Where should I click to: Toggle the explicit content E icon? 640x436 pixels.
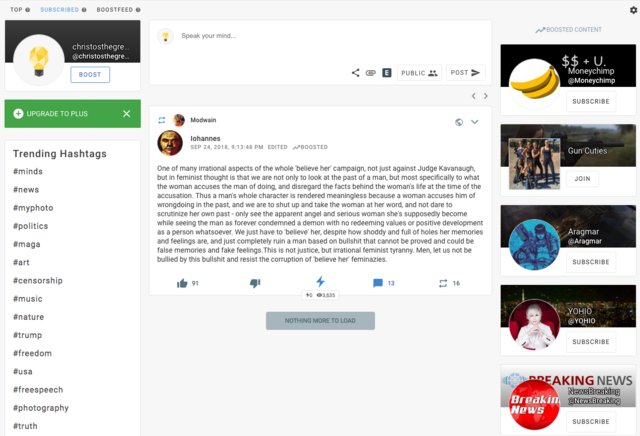(x=387, y=73)
